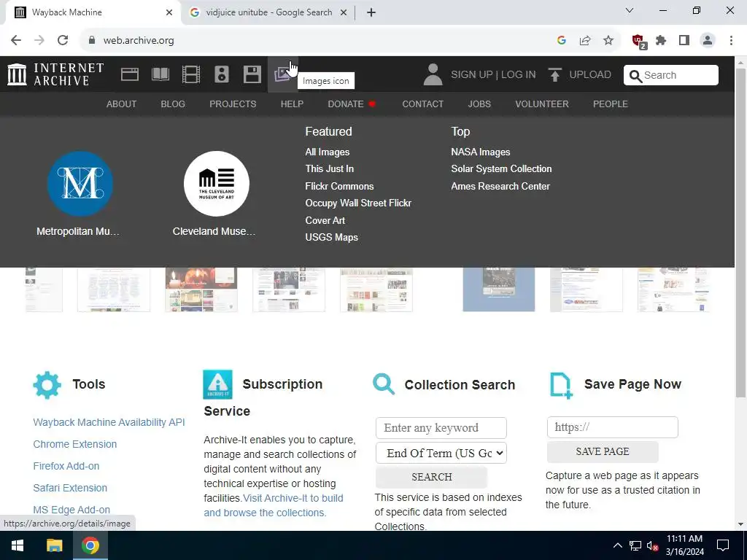Viewport: 747px width, 560px height.
Task: Open All Images link
Action: pyautogui.click(x=328, y=152)
